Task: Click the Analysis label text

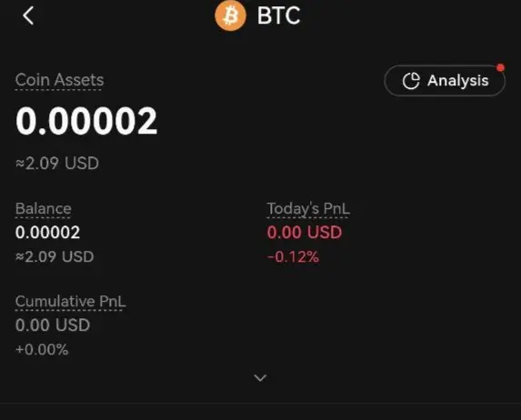Action: point(458,81)
